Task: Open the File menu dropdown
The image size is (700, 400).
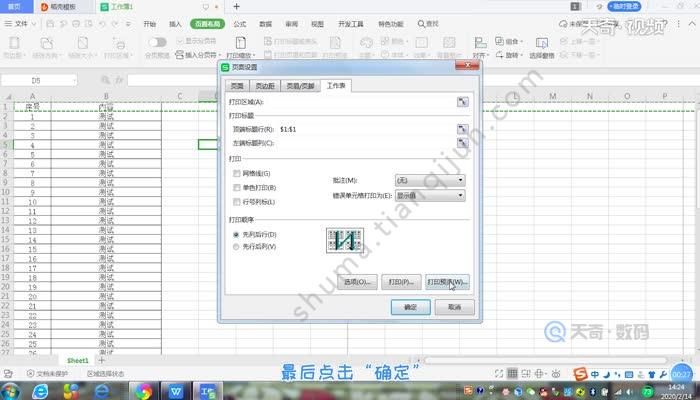Action: coord(21,24)
